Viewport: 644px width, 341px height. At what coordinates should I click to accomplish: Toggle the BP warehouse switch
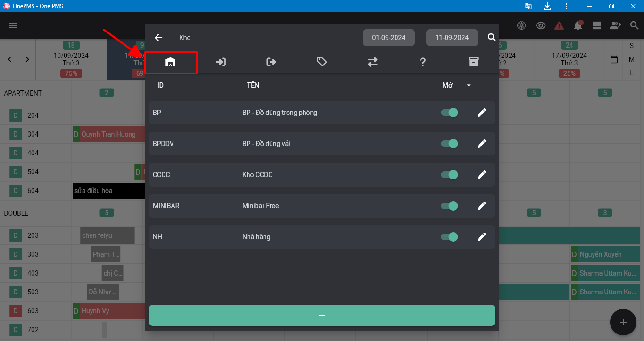pyautogui.click(x=449, y=113)
